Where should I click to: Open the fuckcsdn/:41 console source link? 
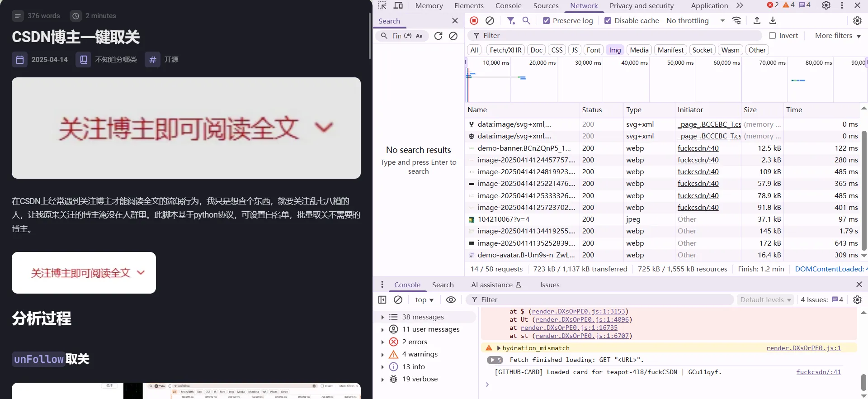click(x=819, y=372)
